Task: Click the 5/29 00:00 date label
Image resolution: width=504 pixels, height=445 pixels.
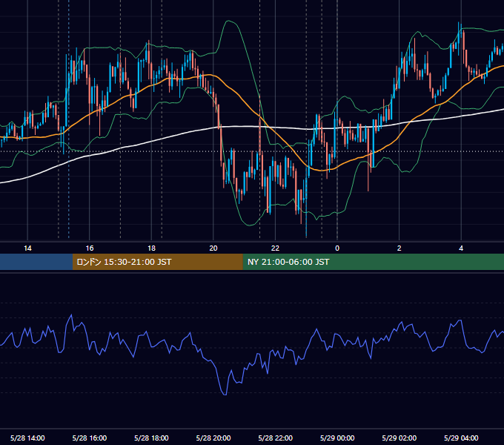Action: tap(337, 438)
